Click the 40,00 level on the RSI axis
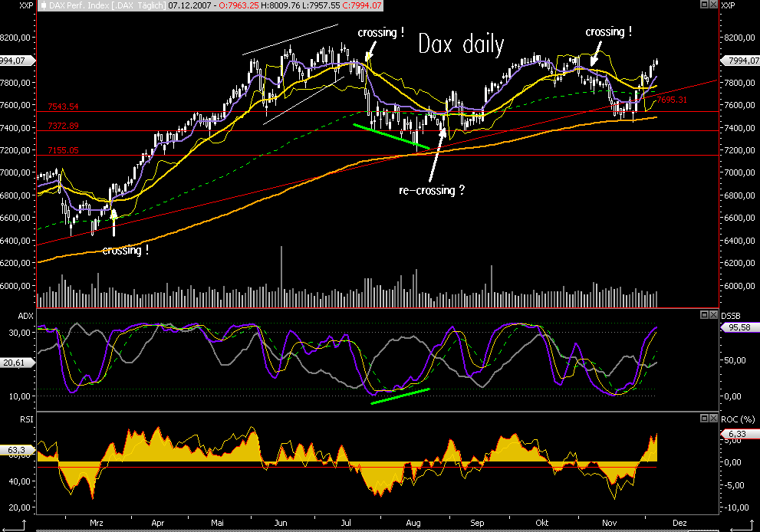This screenshot has width=760, height=532. click(x=19, y=481)
